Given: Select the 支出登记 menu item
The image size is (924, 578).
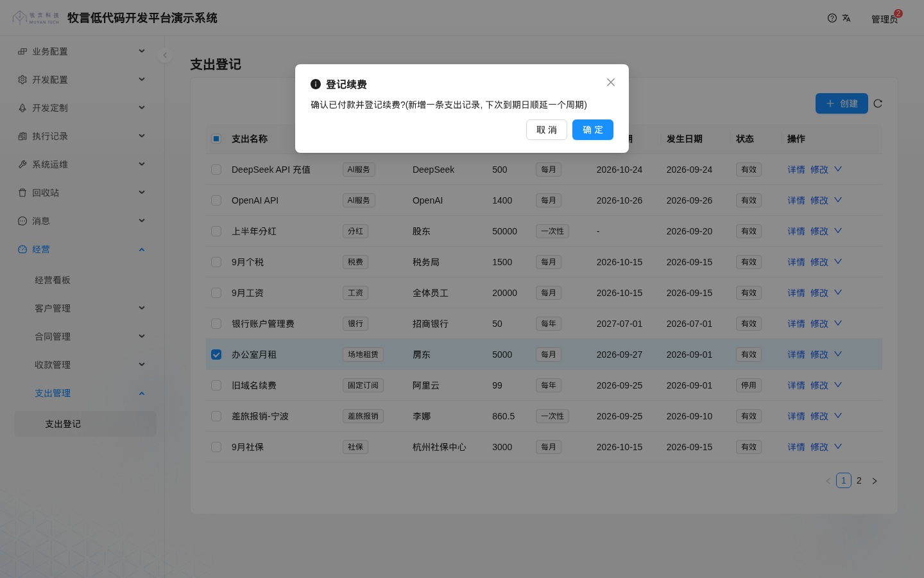Looking at the screenshot, I should (85, 424).
